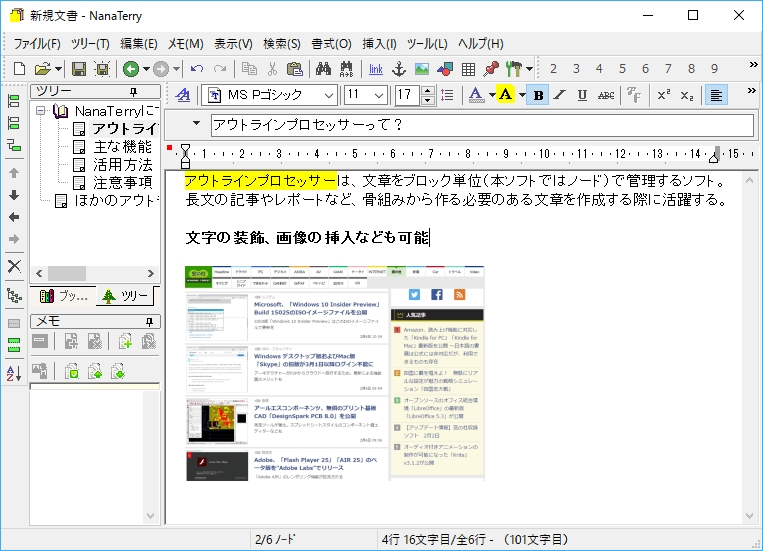763x551 pixels.
Task: Toggle subscript x₂ formatting
Action: tap(687, 95)
